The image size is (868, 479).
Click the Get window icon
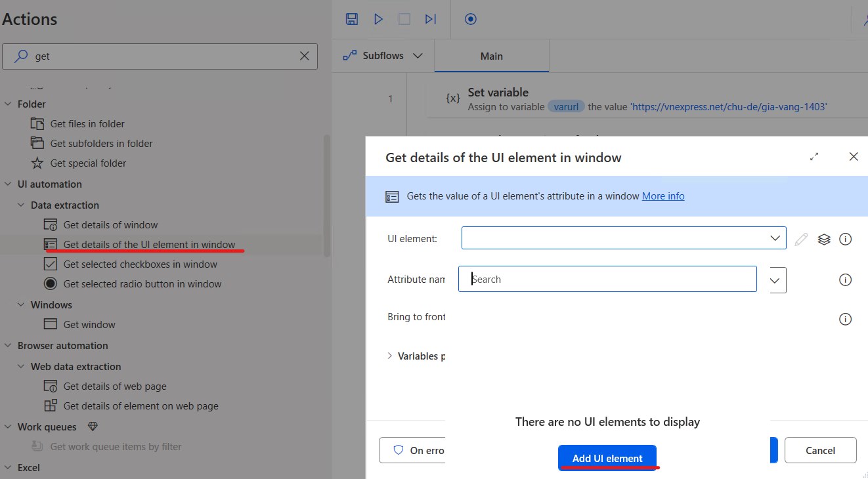tap(51, 324)
